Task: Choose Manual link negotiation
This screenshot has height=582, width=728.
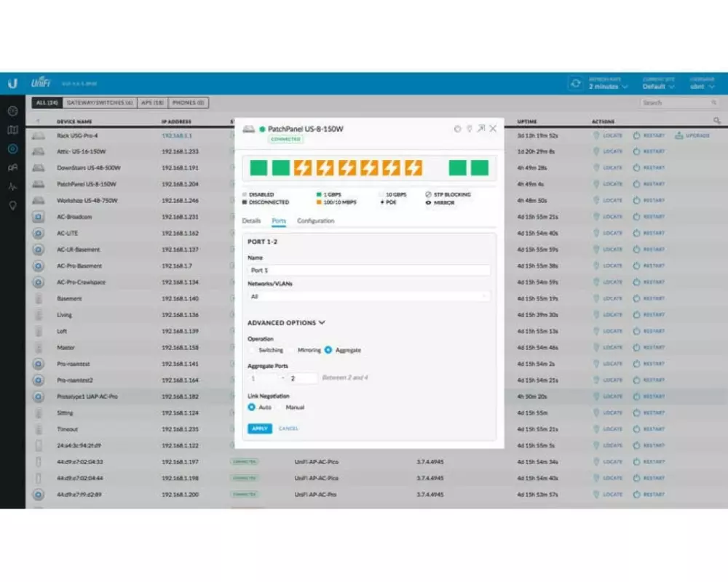Action: [279, 407]
